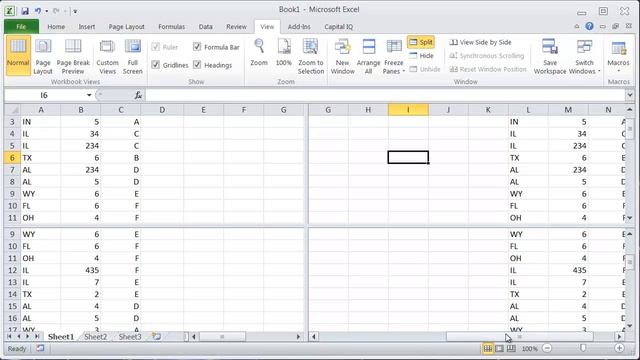Switch to Full Screen view
This screenshot has height=360, width=640.
pos(133,56)
